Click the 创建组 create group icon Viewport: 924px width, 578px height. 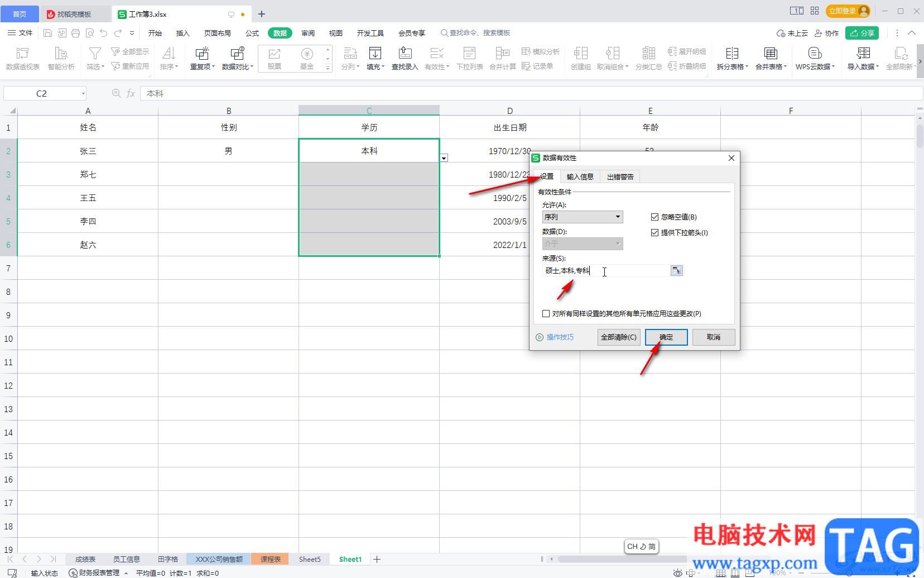pos(580,59)
